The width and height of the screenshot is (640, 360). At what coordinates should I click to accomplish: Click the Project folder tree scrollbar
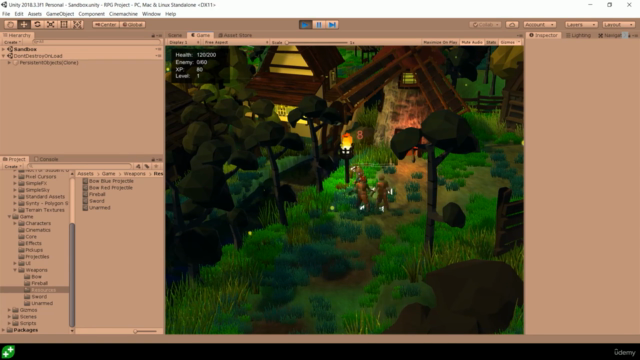coord(72,274)
